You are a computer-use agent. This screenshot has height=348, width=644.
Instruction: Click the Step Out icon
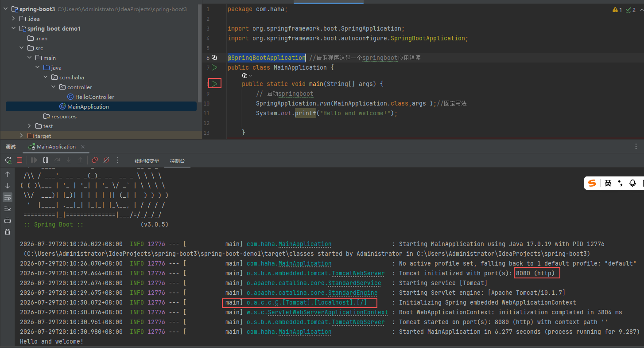click(x=80, y=160)
